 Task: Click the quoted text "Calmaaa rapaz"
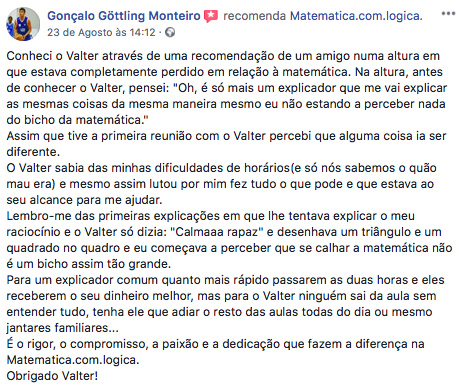[217, 232]
